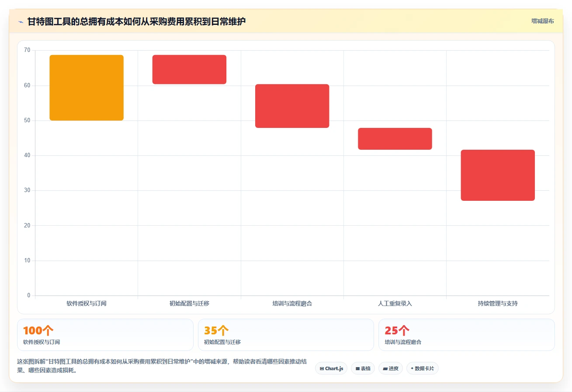Click the icon inside the Chart.js chip
This screenshot has width=572, height=392.
point(322,369)
